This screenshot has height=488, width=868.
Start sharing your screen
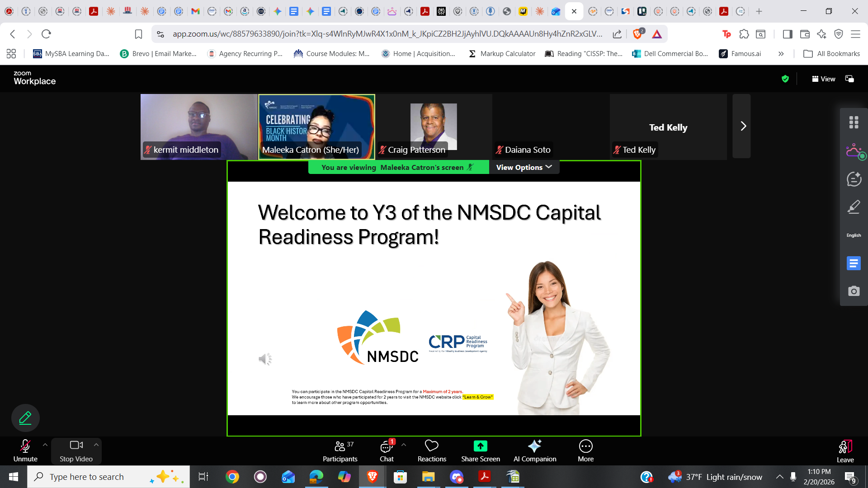(480, 451)
